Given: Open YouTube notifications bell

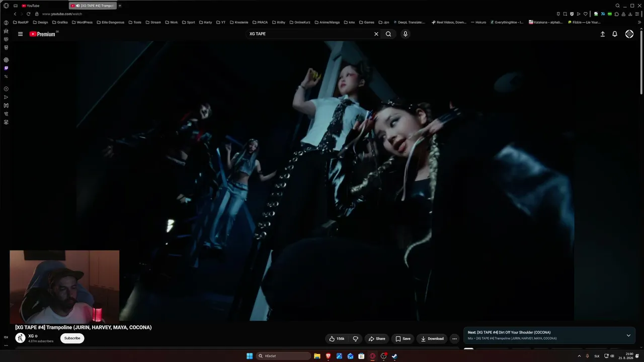Looking at the screenshot, I should click(615, 34).
